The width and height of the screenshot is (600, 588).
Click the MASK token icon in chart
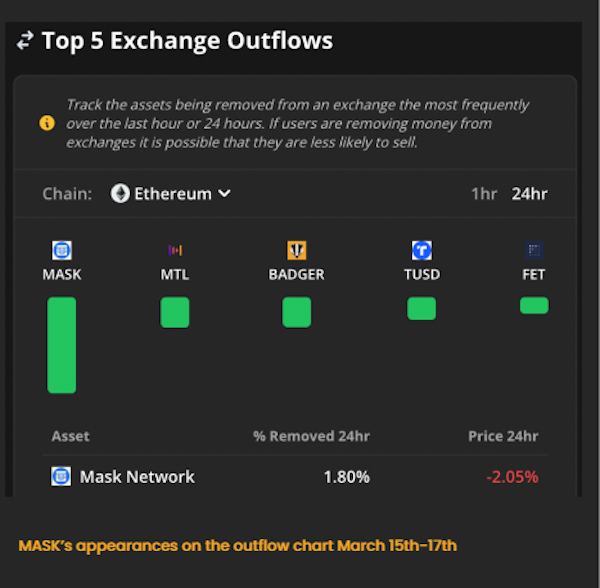[x=62, y=251]
